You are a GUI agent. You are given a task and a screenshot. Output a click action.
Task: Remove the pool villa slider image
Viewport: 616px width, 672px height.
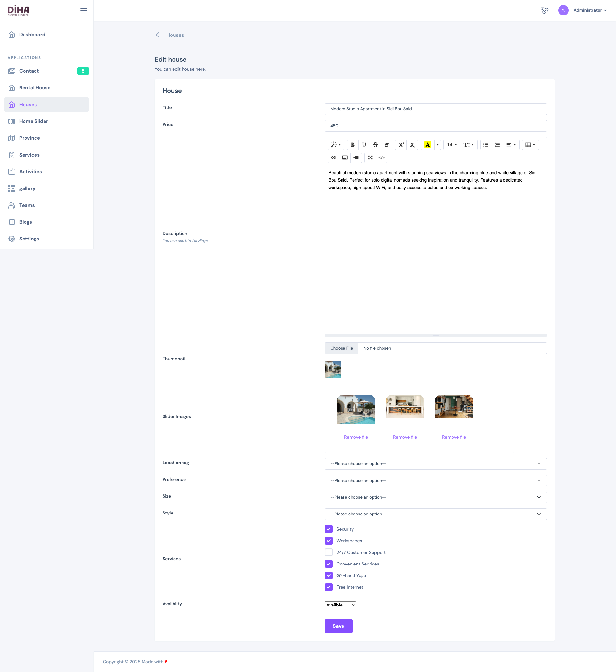[356, 437]
